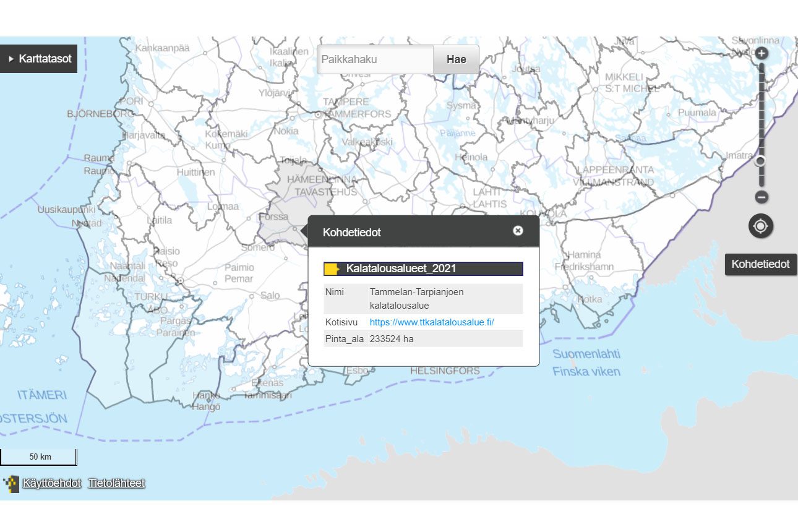Select the '233524 ha' area value

[392, 339]
